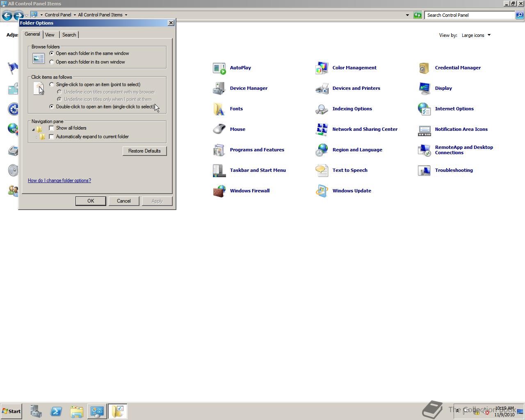The image size is (525, 420).
Task: Switch to the General tab
Action: click(32, 34)
